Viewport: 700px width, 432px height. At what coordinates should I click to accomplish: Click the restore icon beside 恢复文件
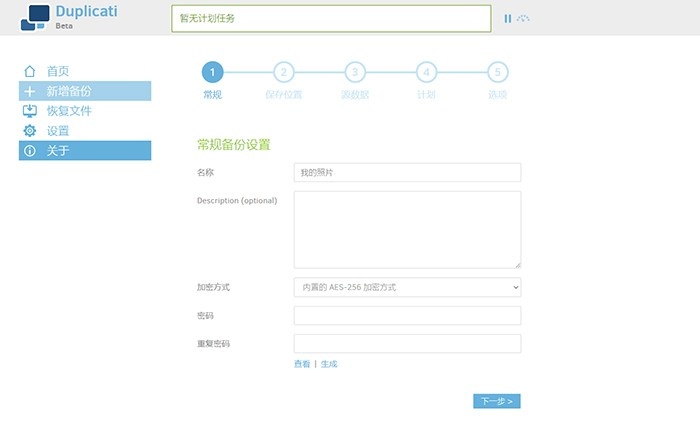click(29, 111)
